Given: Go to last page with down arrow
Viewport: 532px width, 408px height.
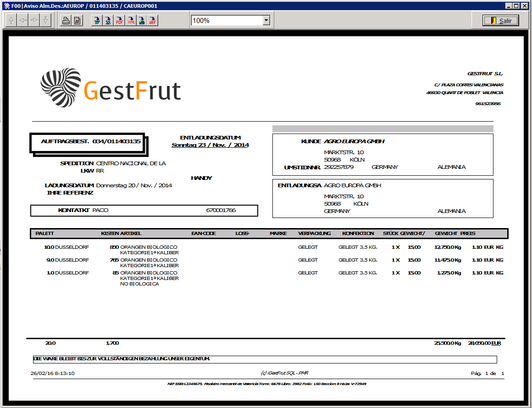Looking at the screenshot, I should [45, 21].
